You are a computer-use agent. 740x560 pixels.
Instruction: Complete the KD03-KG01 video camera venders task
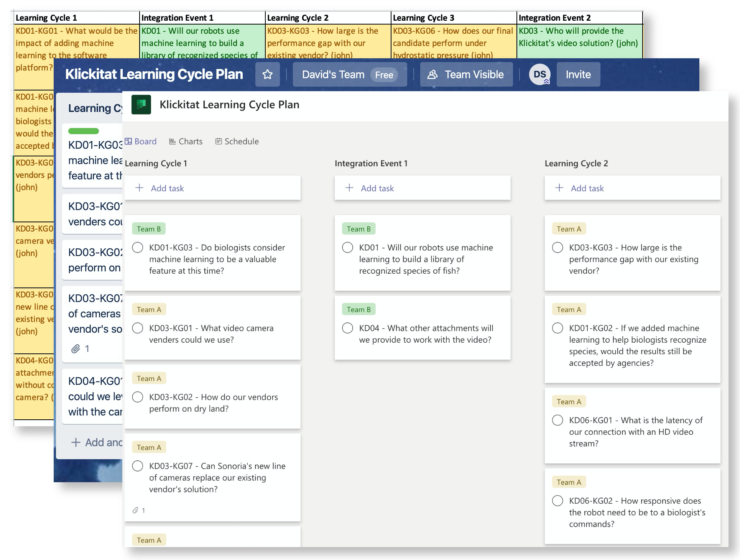[138, 328]
